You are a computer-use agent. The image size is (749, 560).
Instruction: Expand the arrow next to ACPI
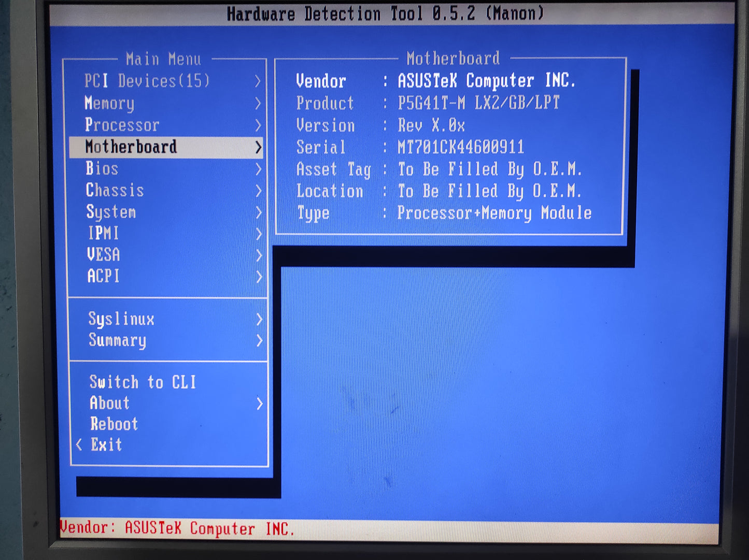pyautogui.click(x=259, y=277)
